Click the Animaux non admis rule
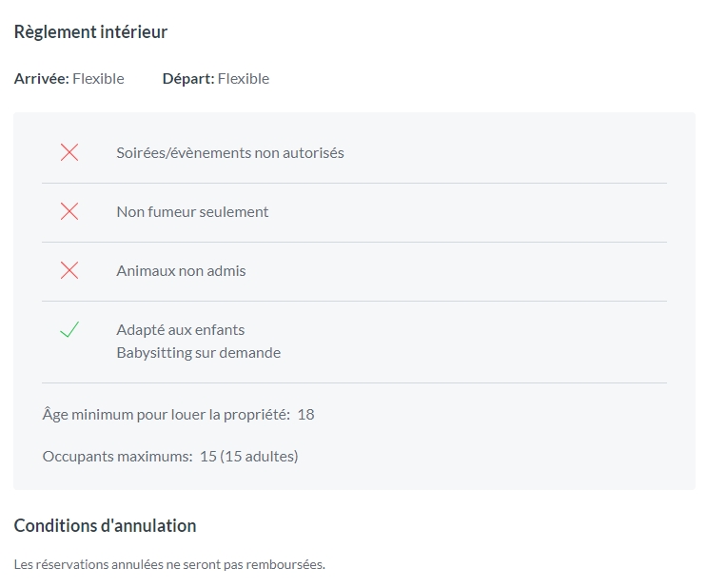The height and width of the screenshot is (588, 707). [x=181, y=271]
